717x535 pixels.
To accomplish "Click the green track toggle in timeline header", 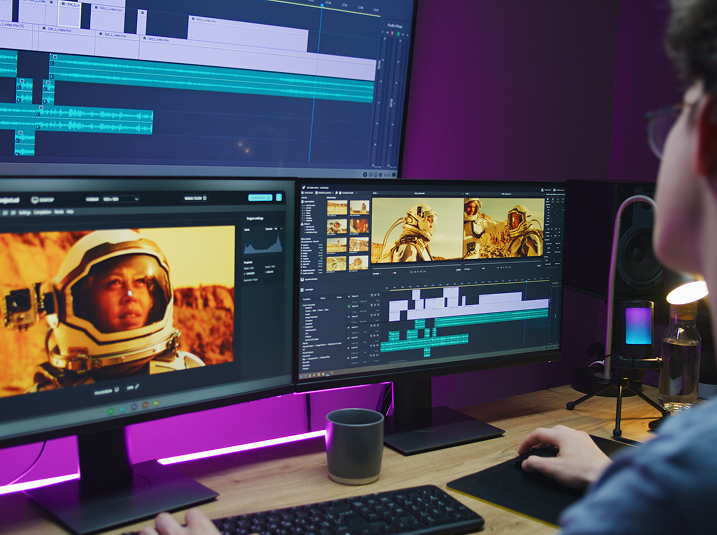I will (351, 307).
